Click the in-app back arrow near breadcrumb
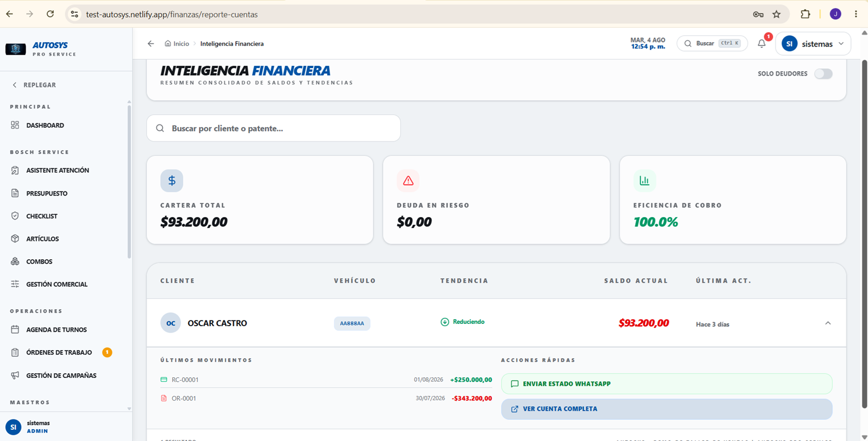 click(x=151, y=44)
